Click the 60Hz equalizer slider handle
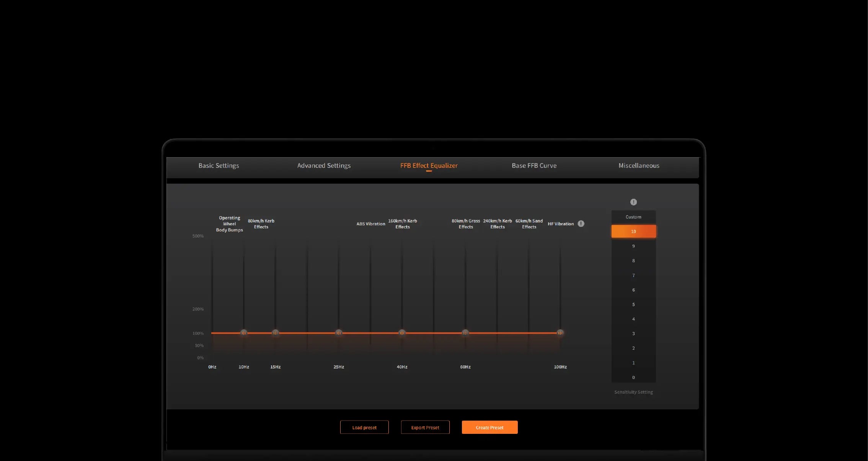 coord(465,333)
